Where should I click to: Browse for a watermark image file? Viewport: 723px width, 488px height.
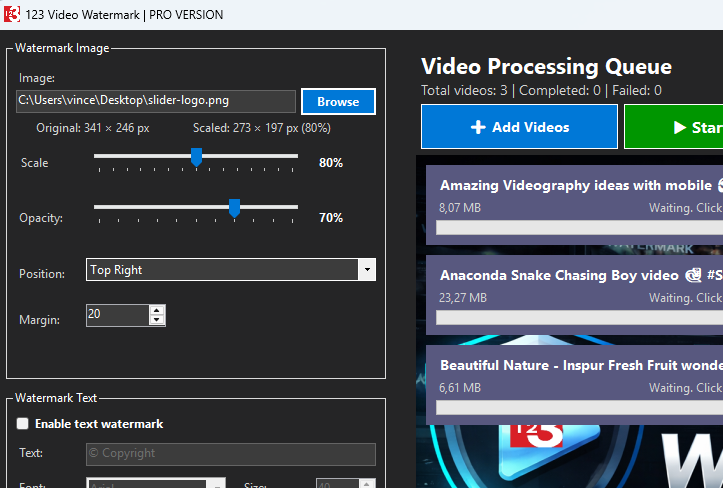[x=338, y=102]
